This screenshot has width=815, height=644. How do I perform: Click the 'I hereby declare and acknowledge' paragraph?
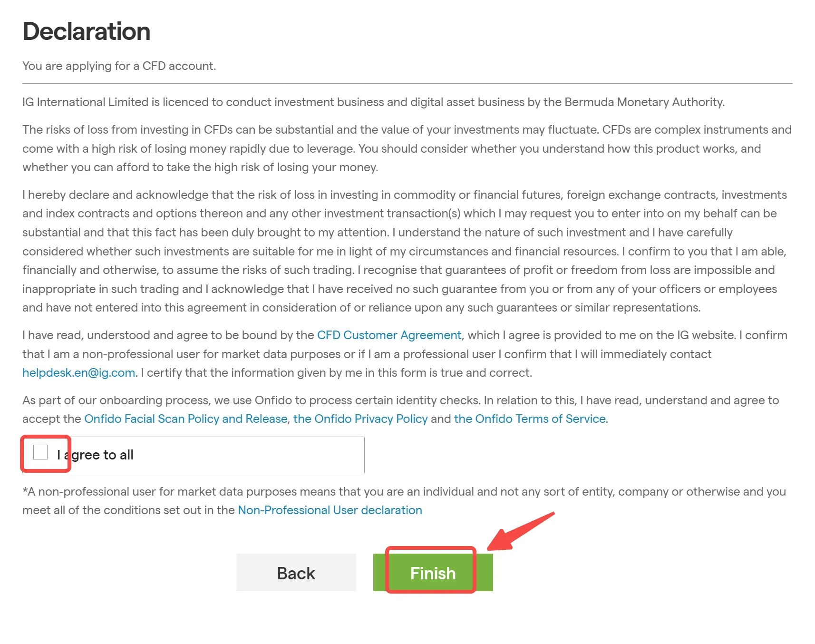405,251
